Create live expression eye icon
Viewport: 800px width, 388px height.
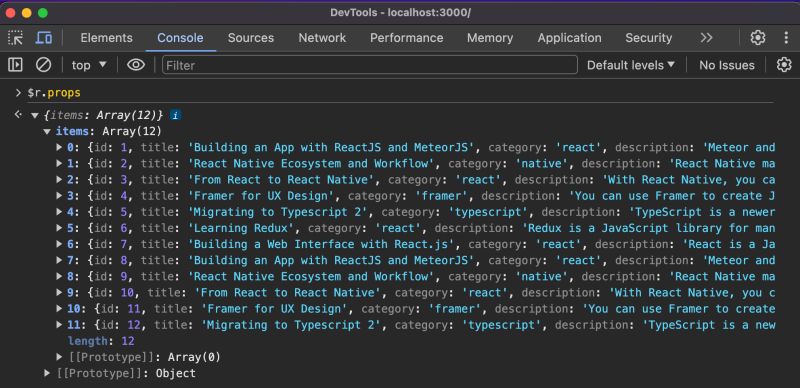point(136,65)
